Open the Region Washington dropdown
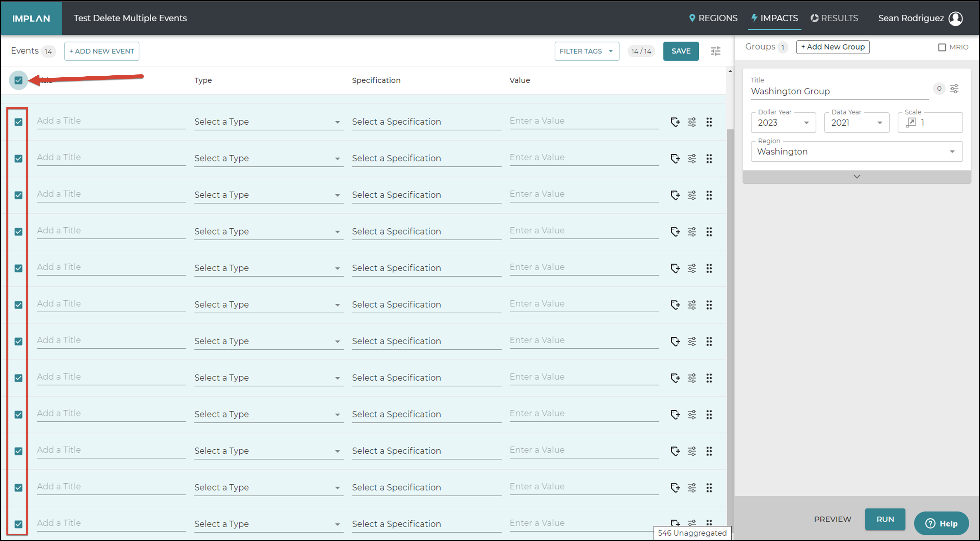This screenshot has width=980, height=541. (x=857, y=152)
